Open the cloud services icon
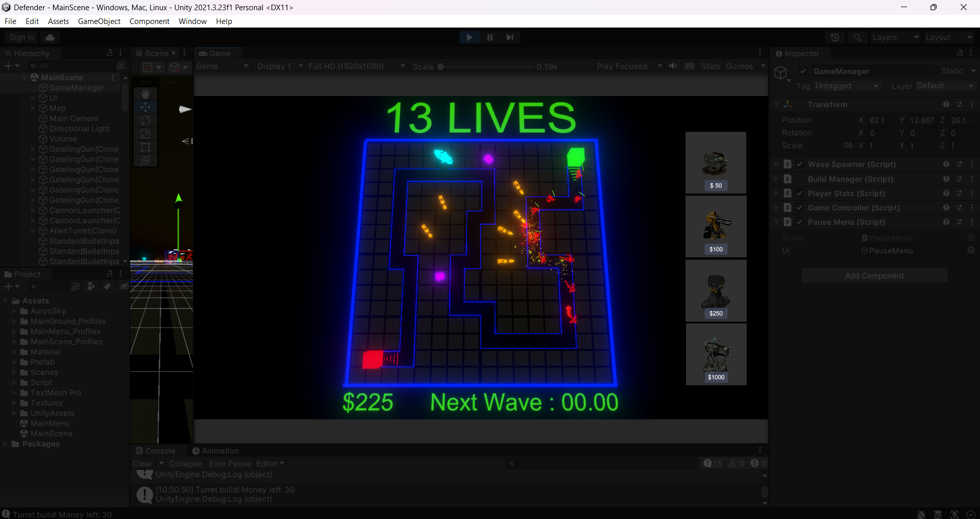This screenshot has height=519, width=980. pyautogui.click(x=50, y=37)
